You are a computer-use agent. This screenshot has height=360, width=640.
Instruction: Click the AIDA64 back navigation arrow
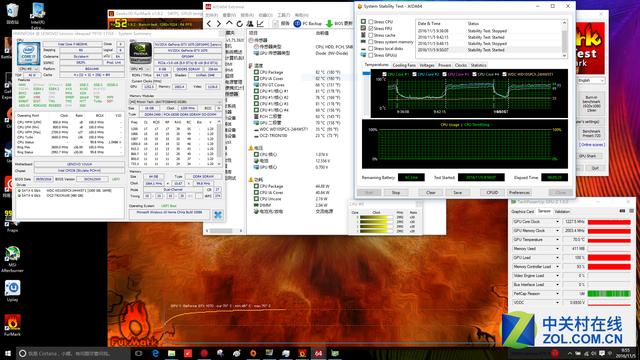point(209,24)
